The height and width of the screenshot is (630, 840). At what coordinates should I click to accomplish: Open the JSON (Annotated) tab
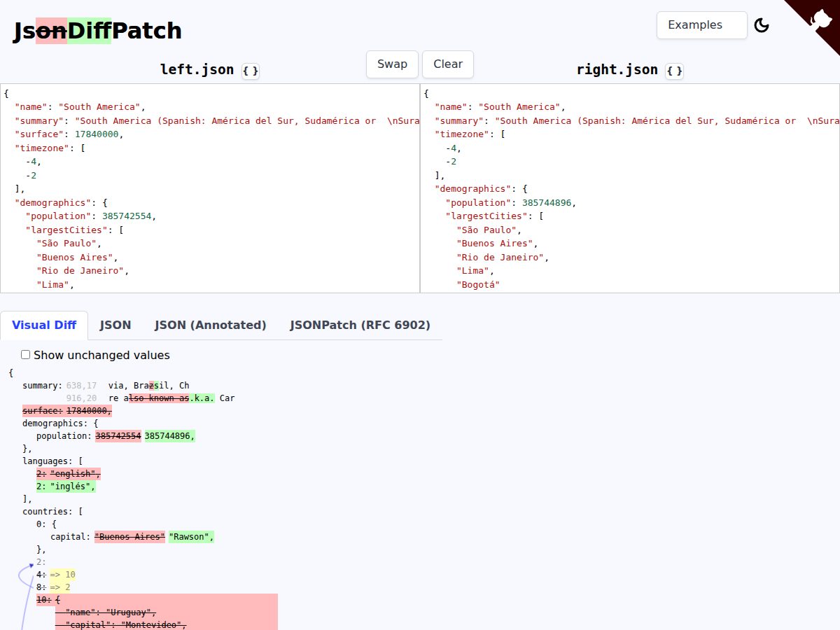click(211, 325)
